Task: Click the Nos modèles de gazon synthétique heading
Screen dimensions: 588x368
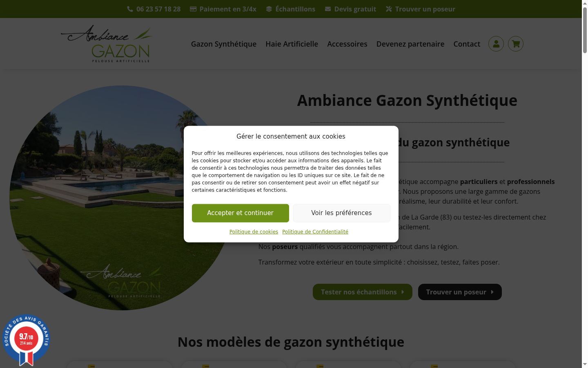Action: click(291, 342)
